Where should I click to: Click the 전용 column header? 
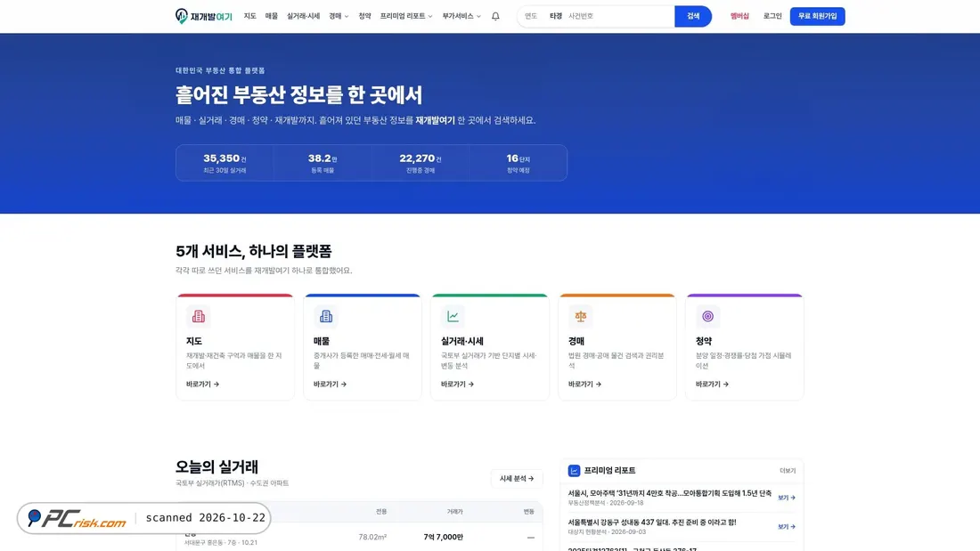pyautogui.click(x=381, y=512)
